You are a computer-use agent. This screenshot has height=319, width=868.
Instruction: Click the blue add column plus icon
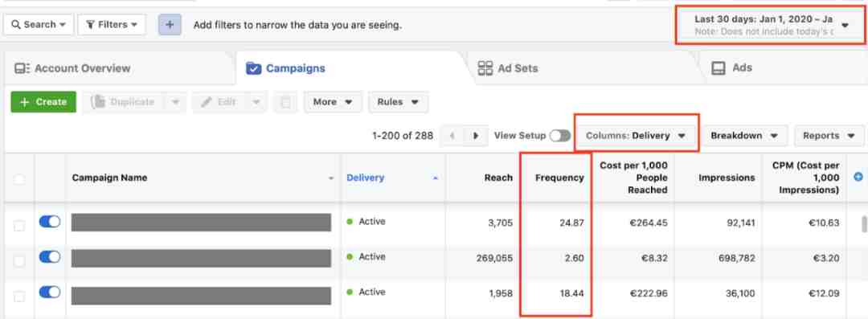tap(858, 178)
